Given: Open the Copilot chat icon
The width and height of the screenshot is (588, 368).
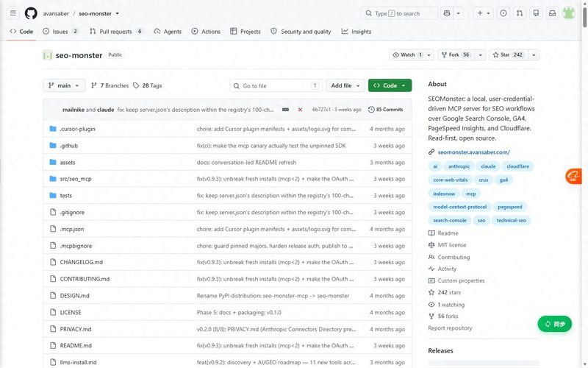Looking at the screenshot, I should [x=447, y=13].
